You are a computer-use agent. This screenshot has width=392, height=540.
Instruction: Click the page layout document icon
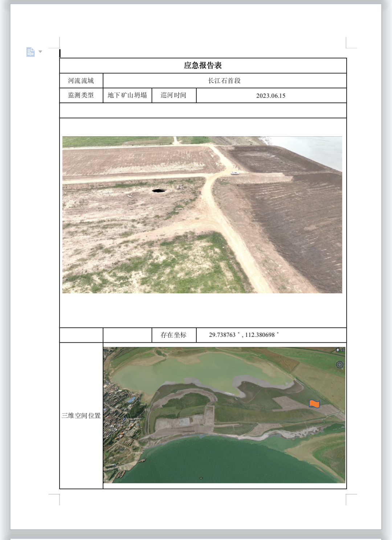[30, 52]
